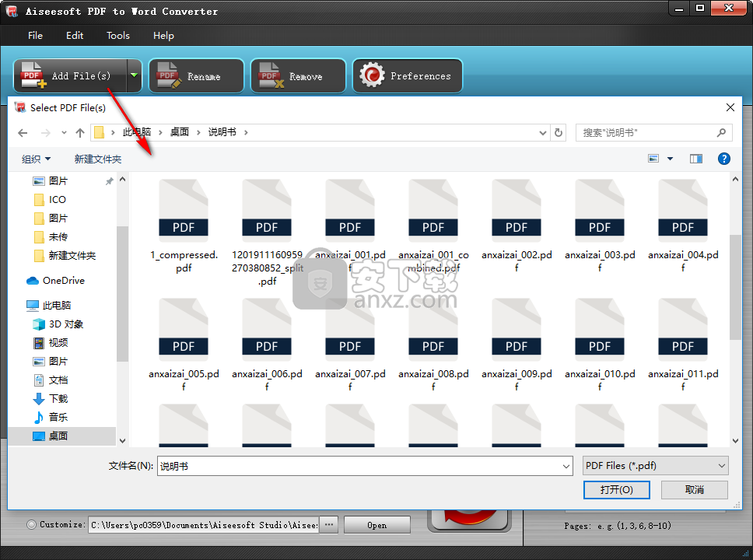This screenshot has height=560, width=753.
Task: Click 桌面 in the address path
Action: tap(179, 132)
